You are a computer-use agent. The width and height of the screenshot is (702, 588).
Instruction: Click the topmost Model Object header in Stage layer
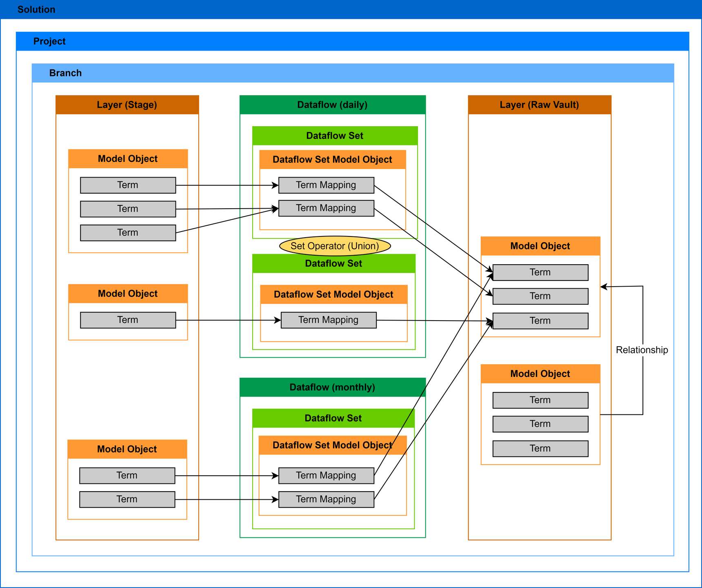128,159
